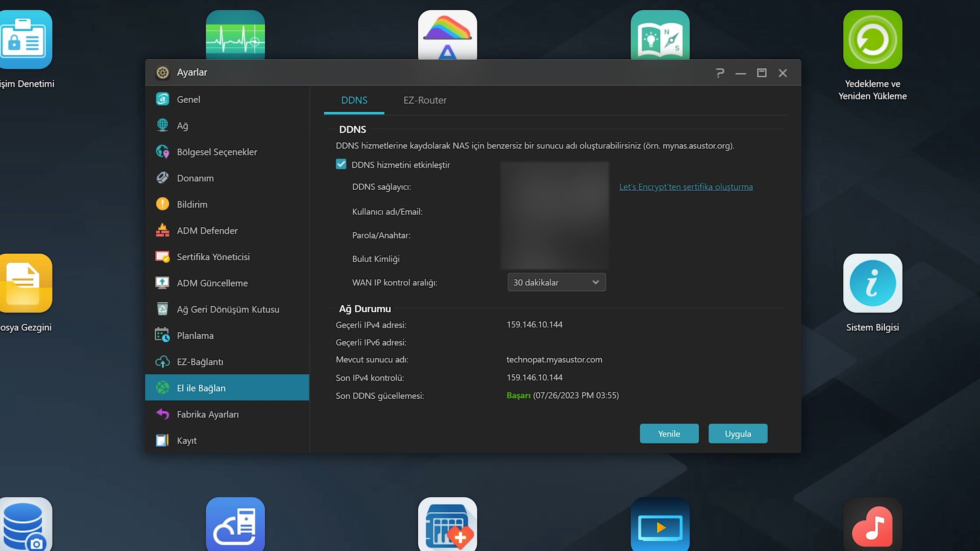
Task: Go to Ağ Geri Dönüşüm Kutusu
Action: tap(228, 309)
